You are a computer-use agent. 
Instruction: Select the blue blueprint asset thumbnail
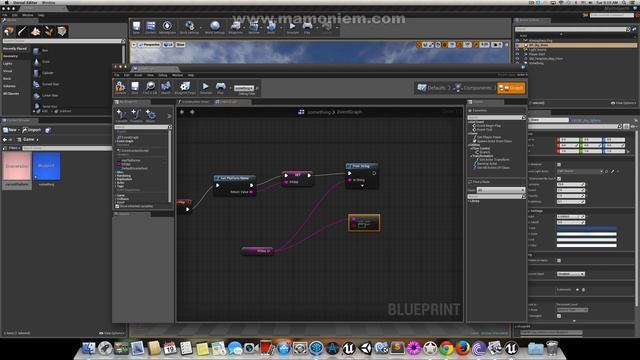click(x=47, y=166)
